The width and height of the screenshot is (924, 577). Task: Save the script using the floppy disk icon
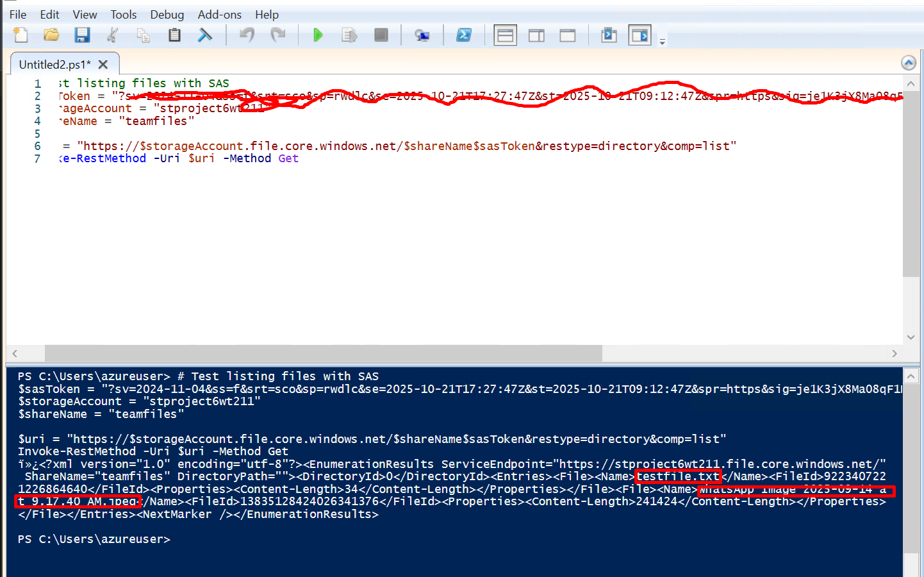82,35
